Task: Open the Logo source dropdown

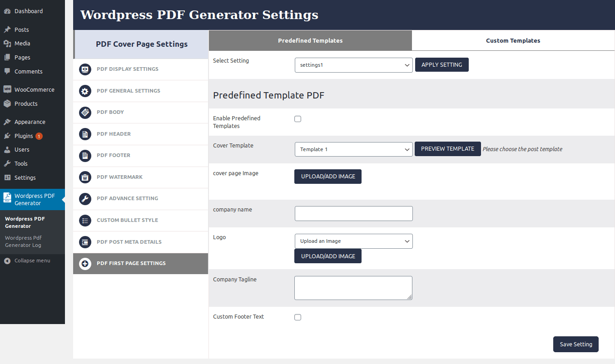Action: coord(354,241)
